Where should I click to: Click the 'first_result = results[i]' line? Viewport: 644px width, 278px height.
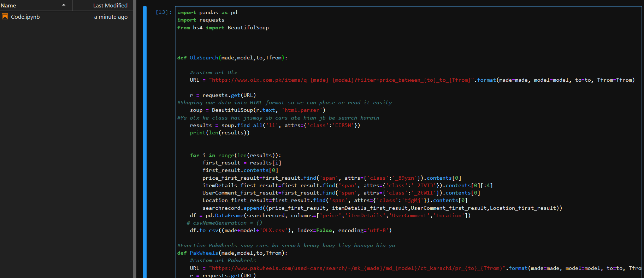point(242,163)
